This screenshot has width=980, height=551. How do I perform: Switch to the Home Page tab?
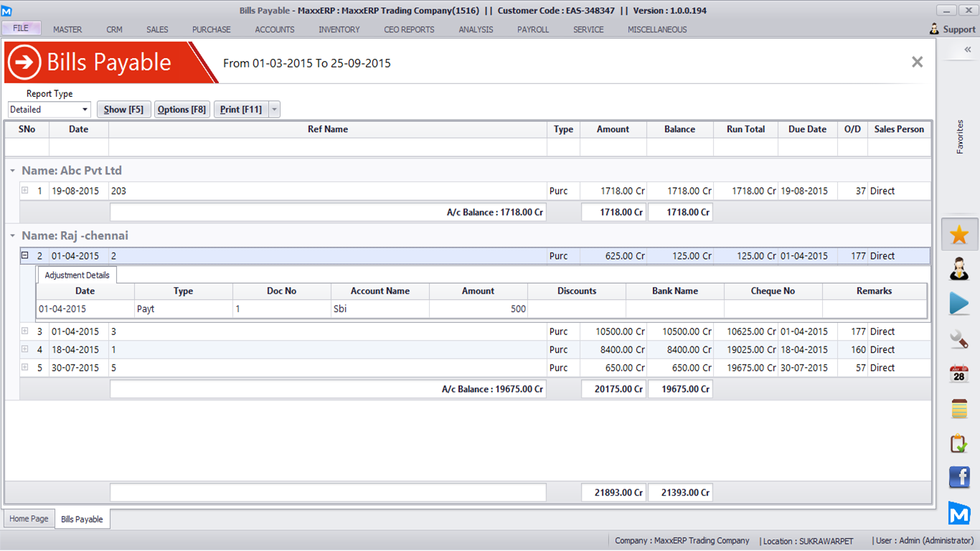pyautogui.click(x=29, y=519)
